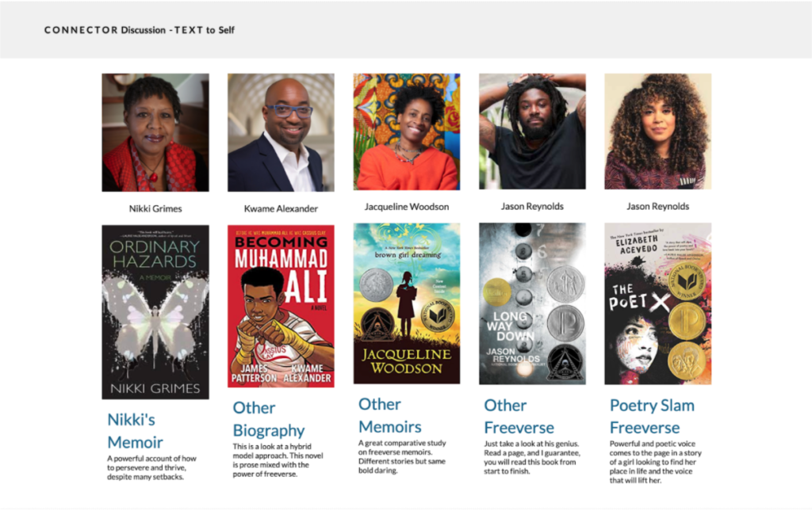Click The Poet X book cover
The width and height of the screenshot is (812, 511).
click(x=657, y=303)
